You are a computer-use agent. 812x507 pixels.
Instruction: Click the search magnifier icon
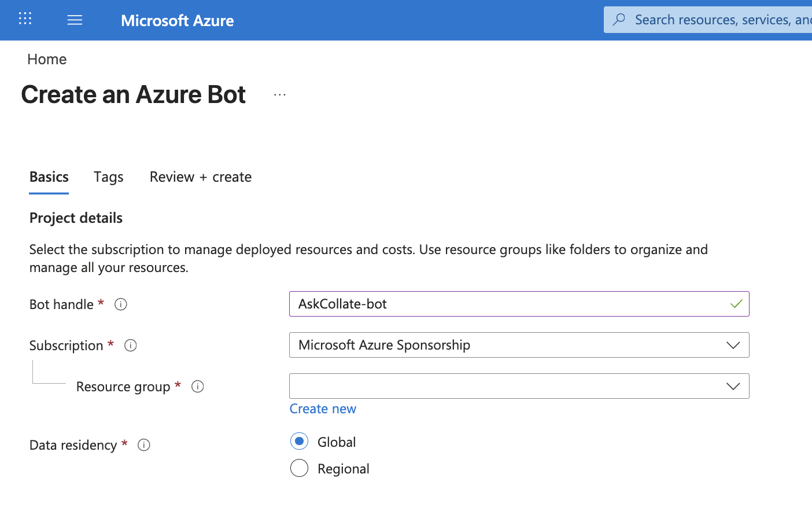click(x=619, y=20)
